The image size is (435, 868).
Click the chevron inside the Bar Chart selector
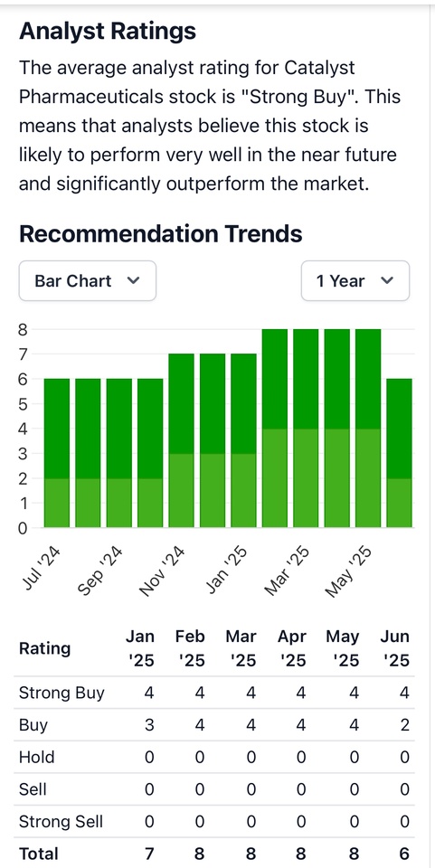[133, 280]
